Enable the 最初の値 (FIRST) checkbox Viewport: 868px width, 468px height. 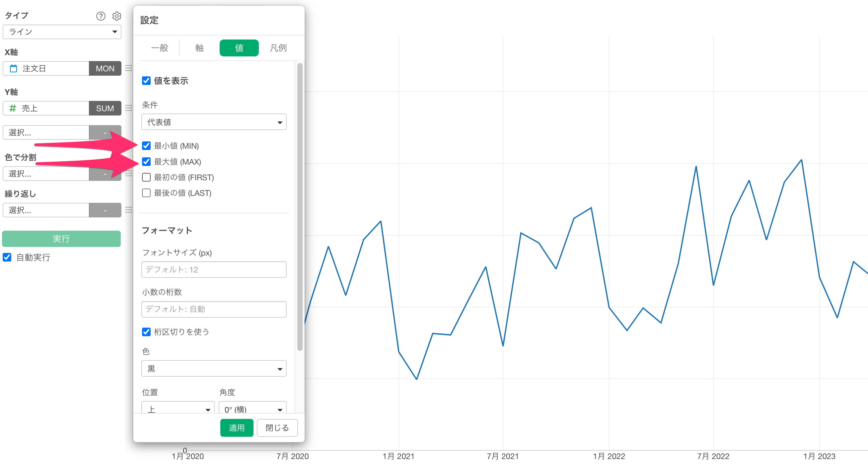146,177
